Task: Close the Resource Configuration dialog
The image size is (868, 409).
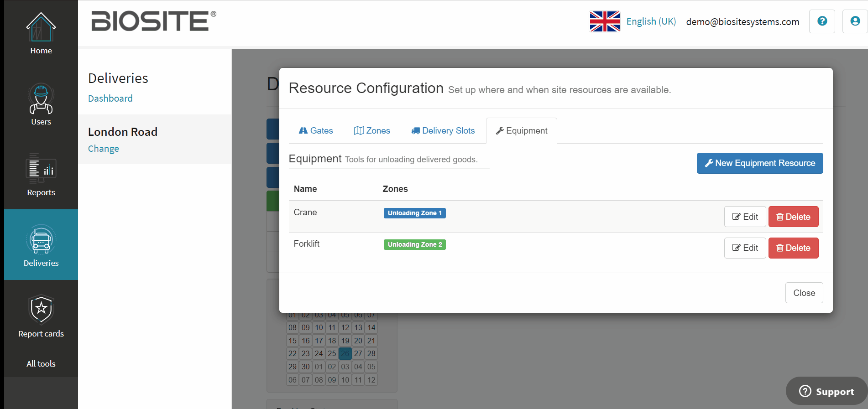Action: pos(804,293)
